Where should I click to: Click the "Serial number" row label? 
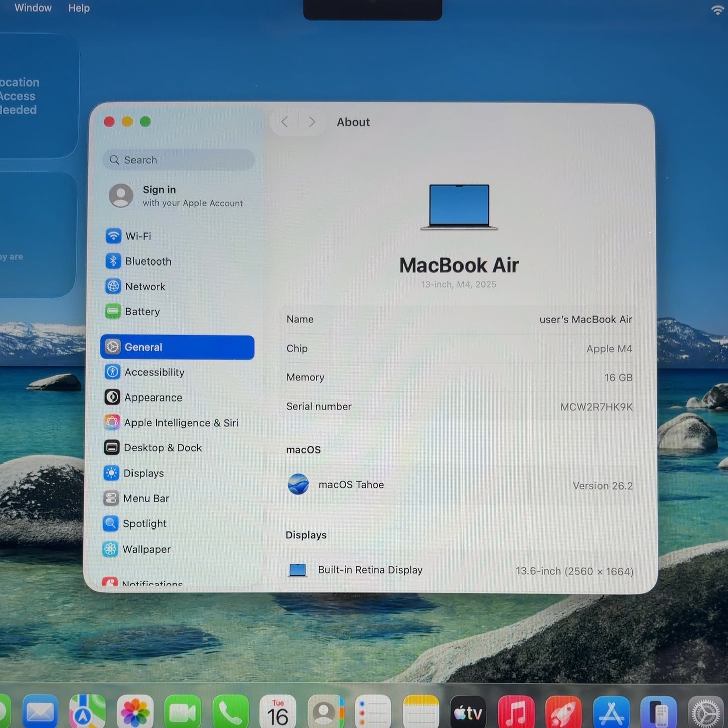pos(319,406)
